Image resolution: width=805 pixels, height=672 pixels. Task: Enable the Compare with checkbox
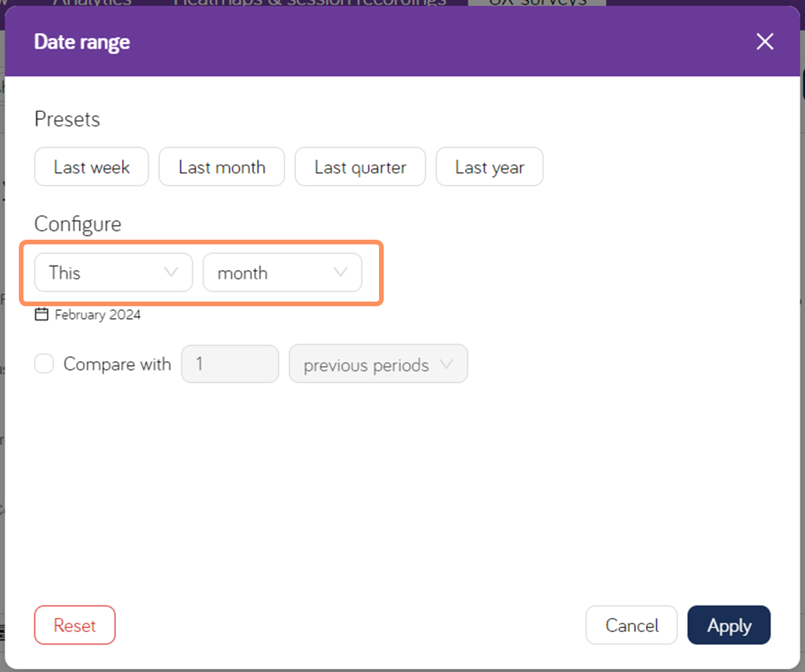coord(44,363)
